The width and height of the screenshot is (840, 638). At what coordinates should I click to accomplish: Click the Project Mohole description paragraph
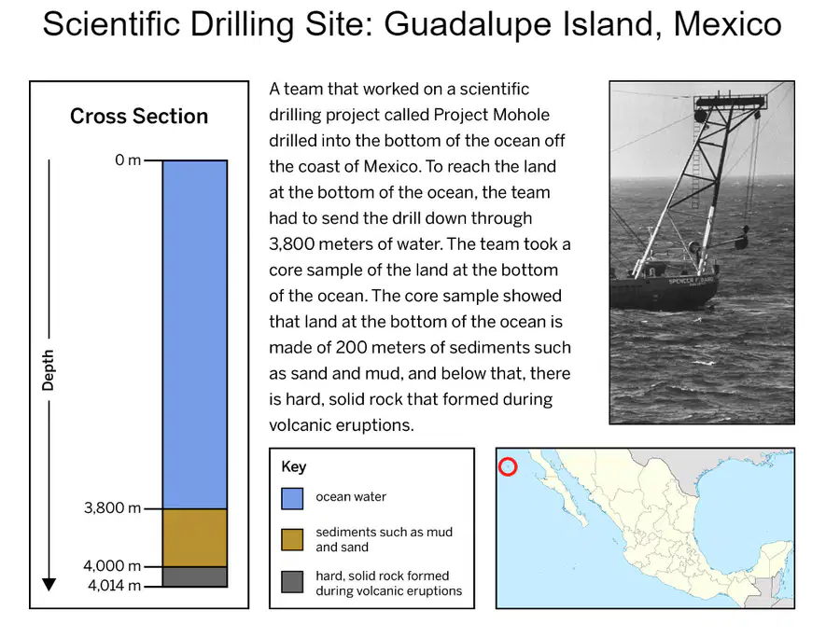point(420,257)
